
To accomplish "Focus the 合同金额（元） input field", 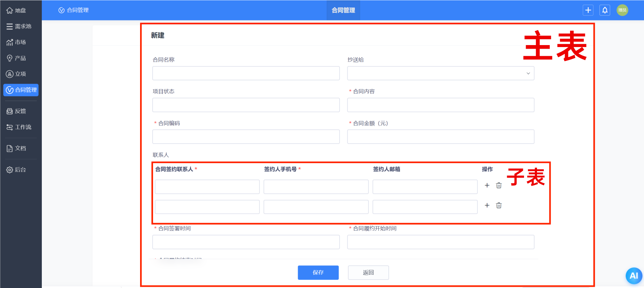I will 441,137.
